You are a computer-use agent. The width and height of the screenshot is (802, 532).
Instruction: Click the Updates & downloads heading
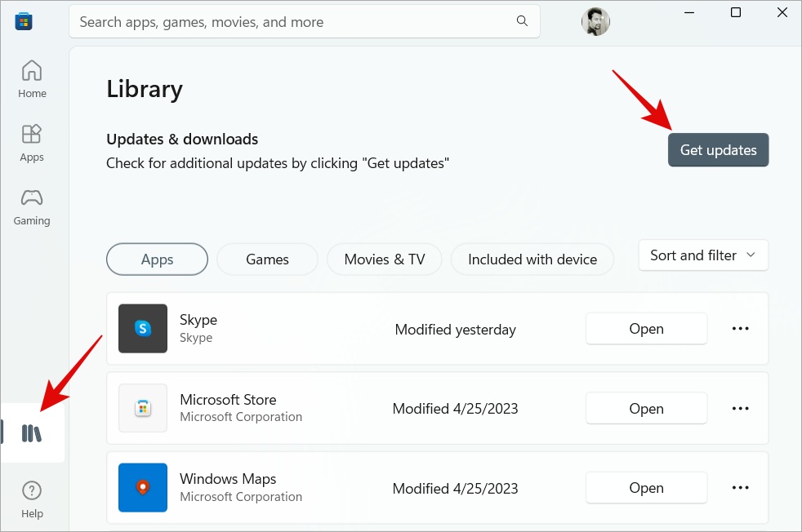(x=182, y=139)
